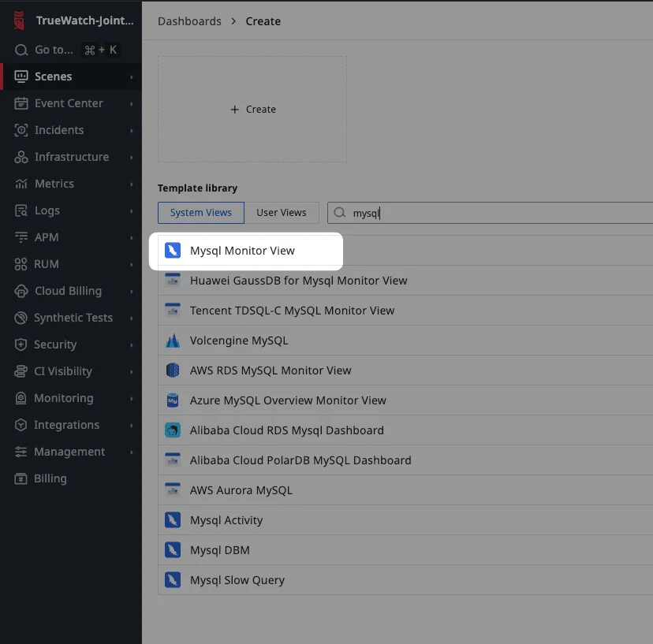Image resolution: width=653 pixels, height=644 pixels.
Task: Click the Azure MySQL Overview icon
Action: tap(173, 400)
